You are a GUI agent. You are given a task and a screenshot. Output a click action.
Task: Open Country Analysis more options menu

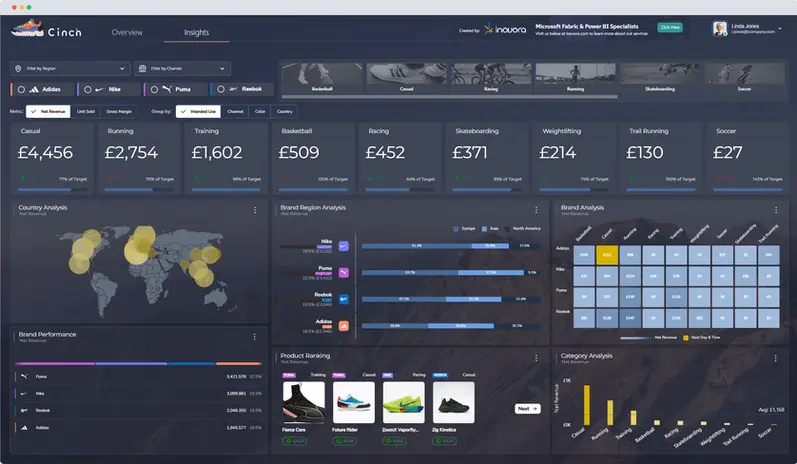click(x=255, y=210)
